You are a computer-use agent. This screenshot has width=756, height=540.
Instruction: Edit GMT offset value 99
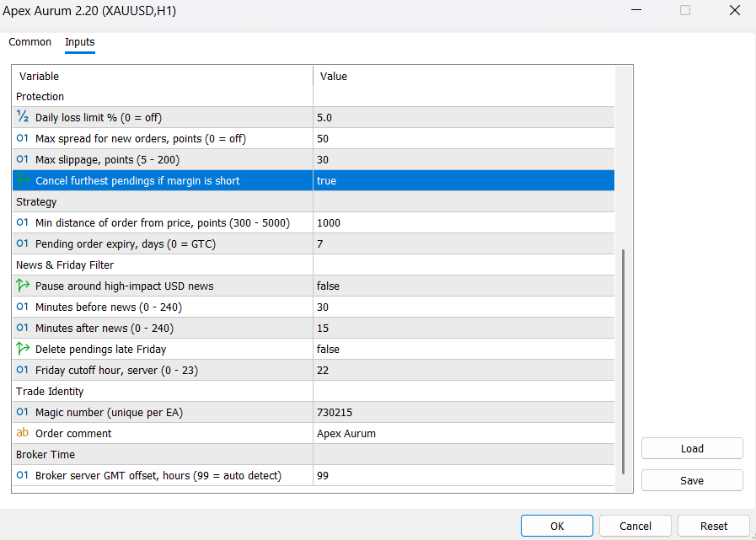(x=464, y=476)
